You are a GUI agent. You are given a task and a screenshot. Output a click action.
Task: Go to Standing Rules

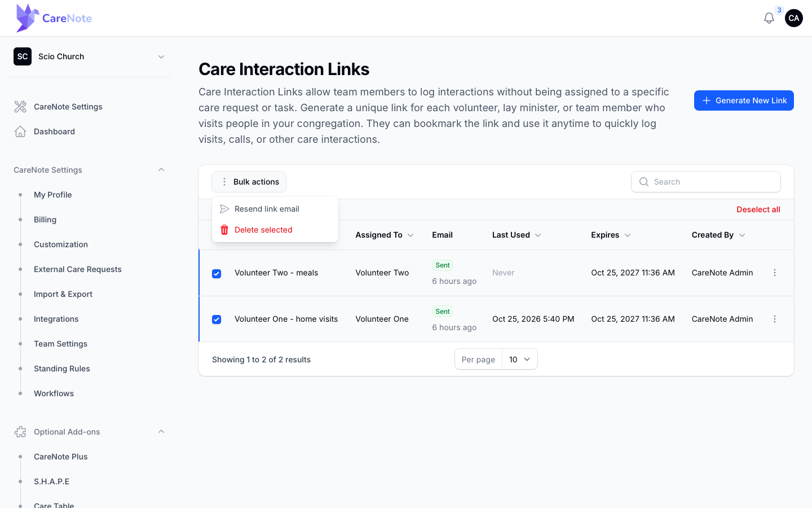click(x=62, y=369)
